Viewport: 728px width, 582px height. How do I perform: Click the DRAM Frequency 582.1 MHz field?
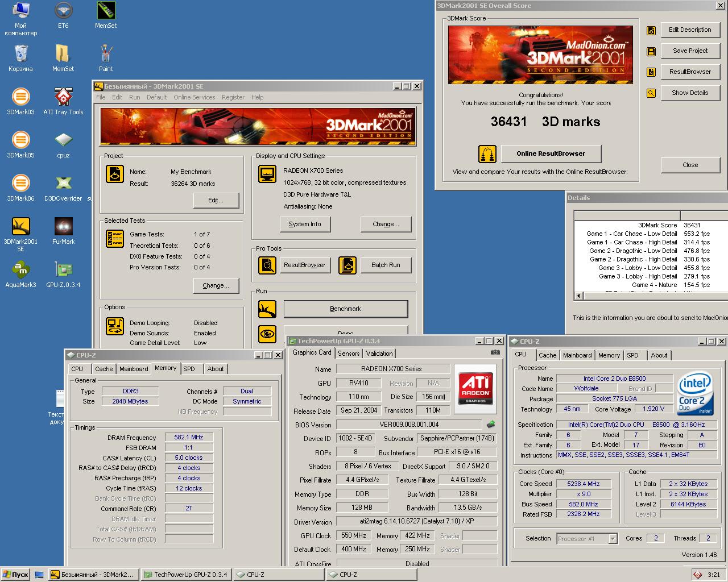tap(189, 438)
